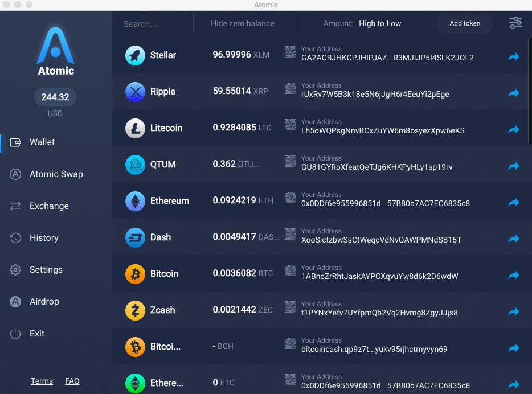Click the send arrow for Stellar
Screen dimensions: 532x394
click(514, 56)
